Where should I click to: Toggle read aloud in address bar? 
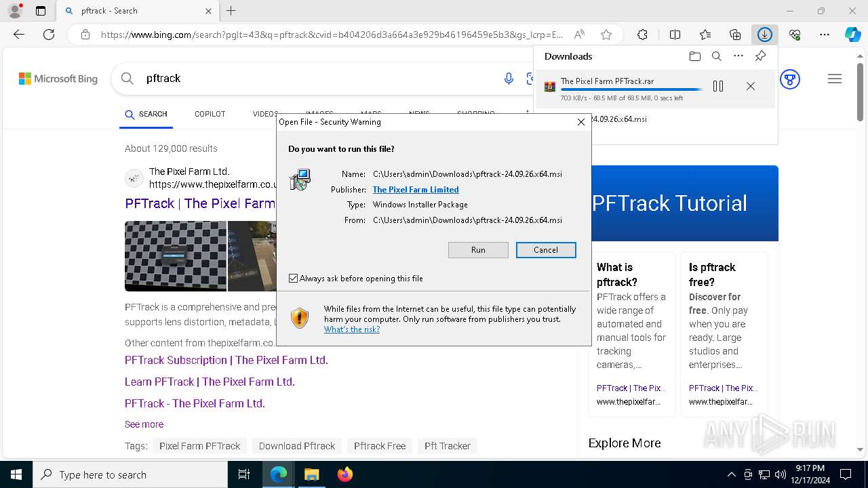tap(579, 35)
